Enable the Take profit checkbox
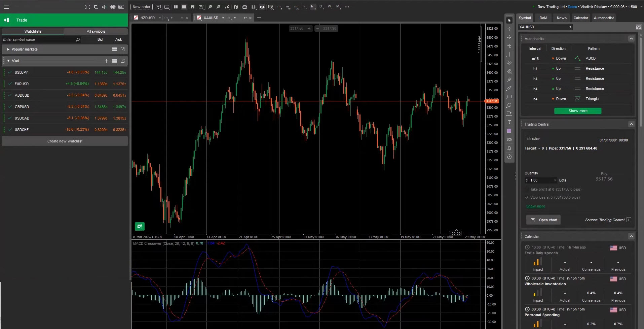The image size is (644, 329). [x=527, y=189]
